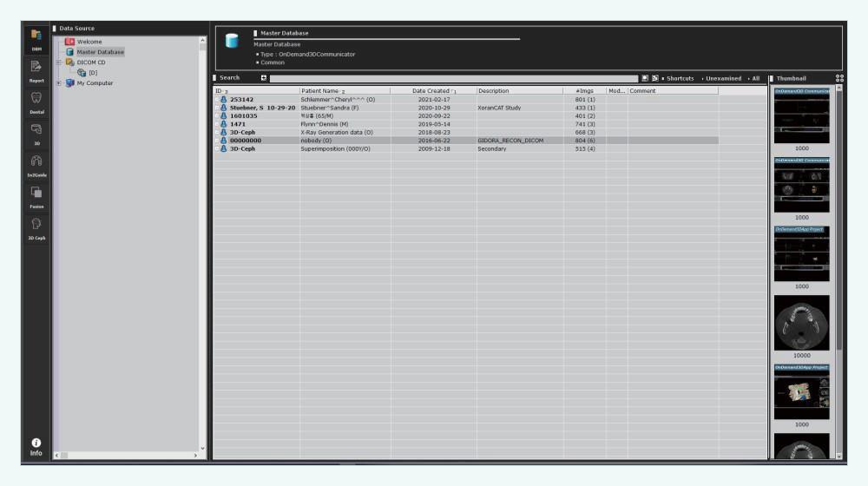Show All studies filter
The width and height of the screenshot is (868, 486).
tap(756, 79)
